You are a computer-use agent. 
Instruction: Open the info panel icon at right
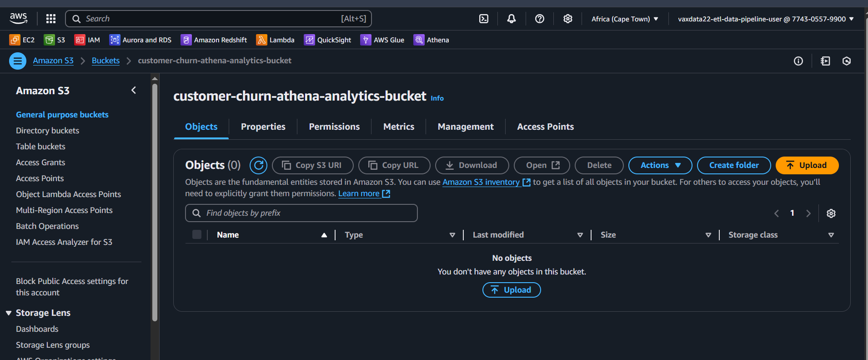click(798, 61)
